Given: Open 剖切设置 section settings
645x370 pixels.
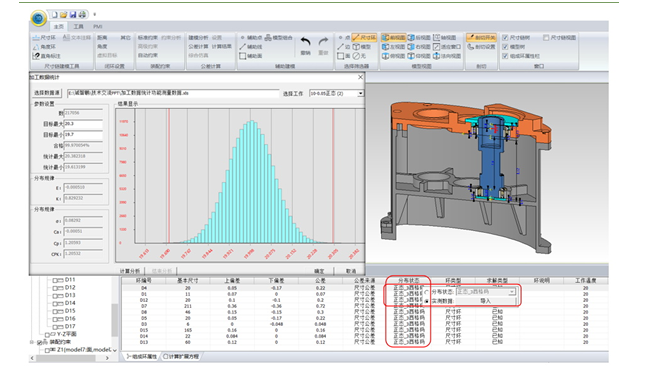Looking at the screenshot, I should point(481,47).
